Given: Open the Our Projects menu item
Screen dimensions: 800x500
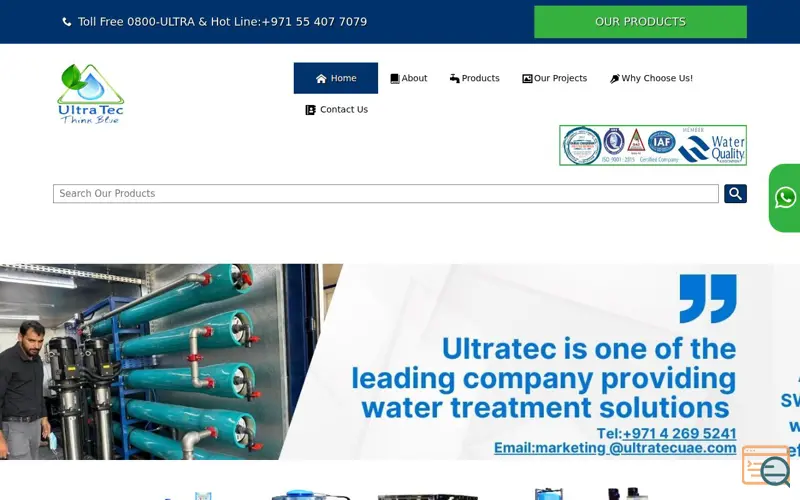Looking at the screenshot, I should [x=555, y=78].
